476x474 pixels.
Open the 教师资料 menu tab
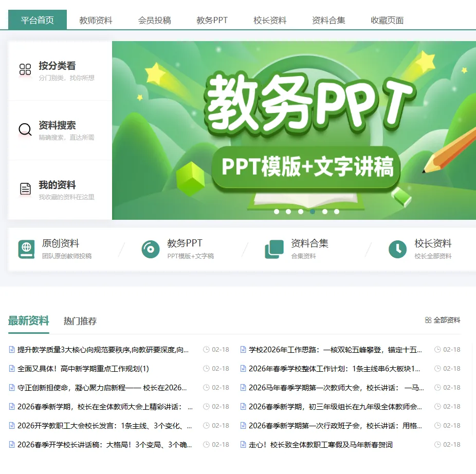96,20
